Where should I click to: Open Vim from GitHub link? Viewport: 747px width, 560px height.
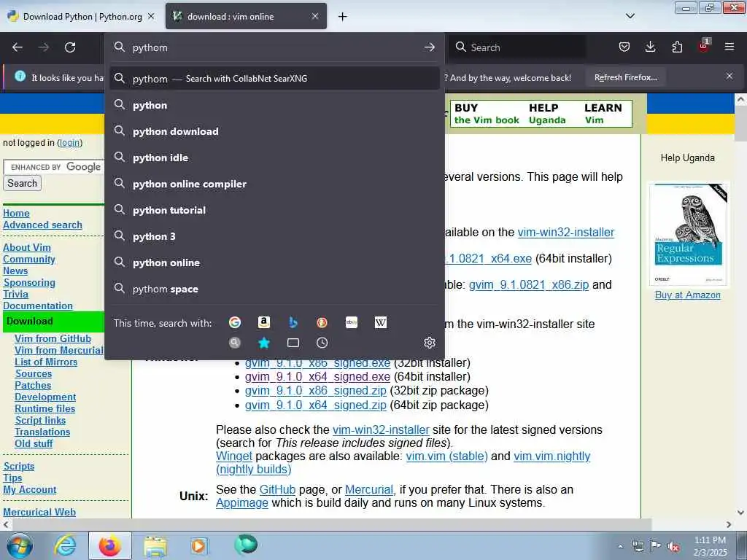coord(53,338)
